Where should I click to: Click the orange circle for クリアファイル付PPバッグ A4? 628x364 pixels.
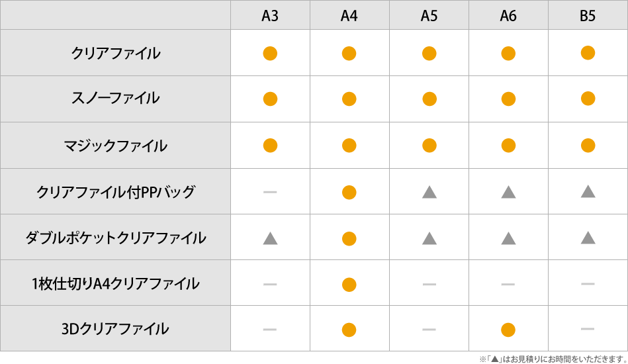(349, 193)
